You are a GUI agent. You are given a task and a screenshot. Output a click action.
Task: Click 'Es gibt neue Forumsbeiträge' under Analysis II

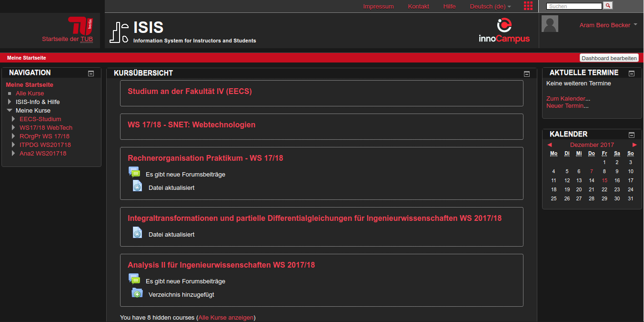[x=185, y=281]
